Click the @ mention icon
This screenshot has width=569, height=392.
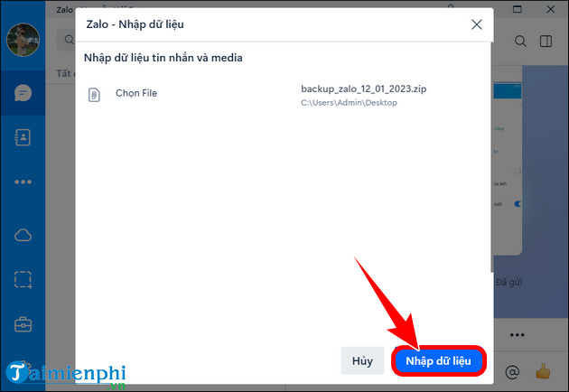tap(511, 370)
